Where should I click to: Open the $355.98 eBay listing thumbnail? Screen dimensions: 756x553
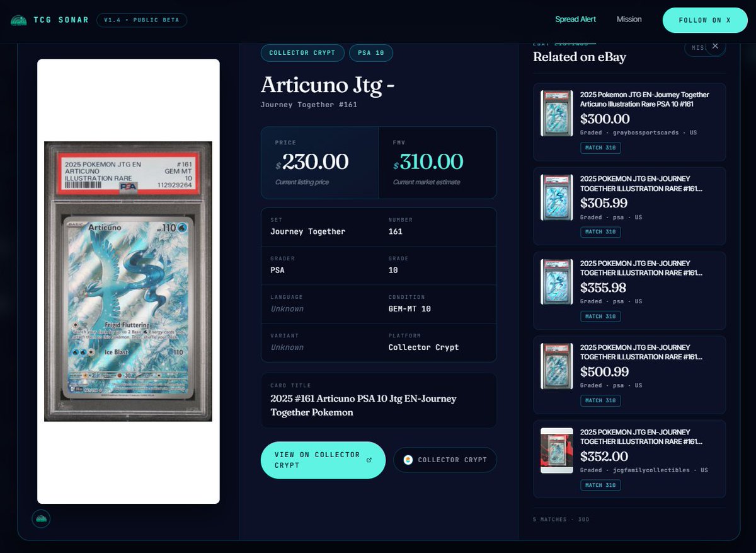pos(557,282)
